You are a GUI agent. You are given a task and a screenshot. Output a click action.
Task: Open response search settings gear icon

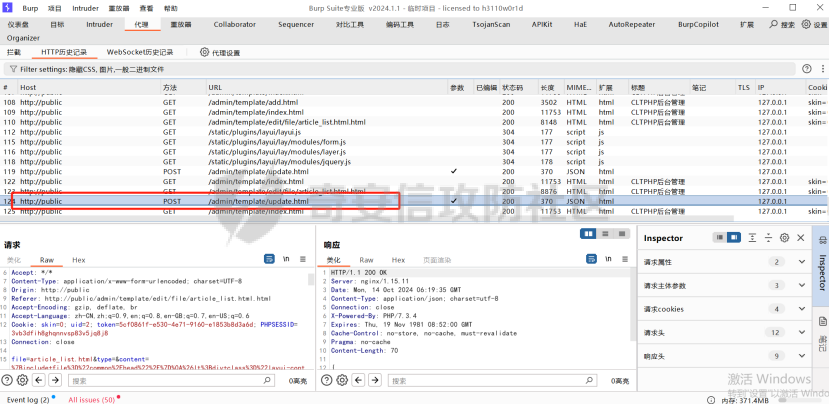coord(342,380)
